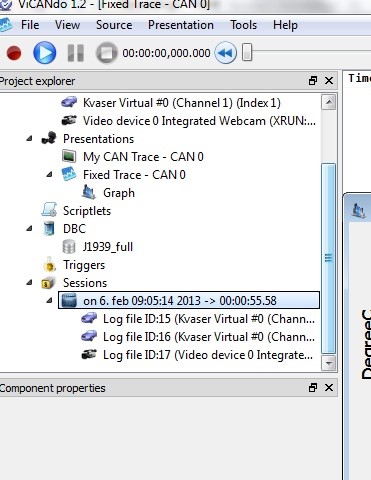Select Triggers in the project tree
This screenshot has height=480, width=371.
point(84,265)
